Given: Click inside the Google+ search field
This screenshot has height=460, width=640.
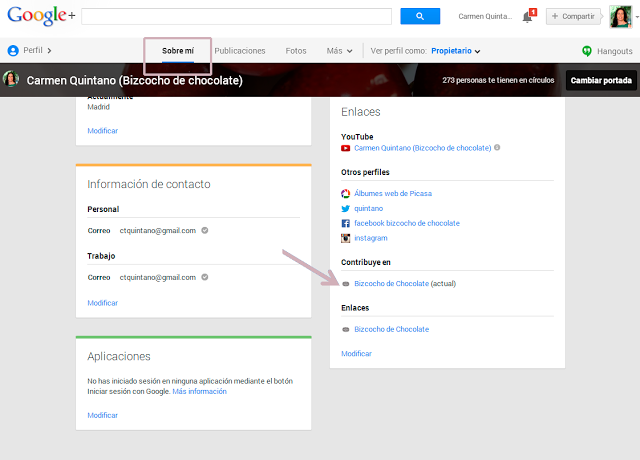Looking at the screenshot, I should 236,16.
